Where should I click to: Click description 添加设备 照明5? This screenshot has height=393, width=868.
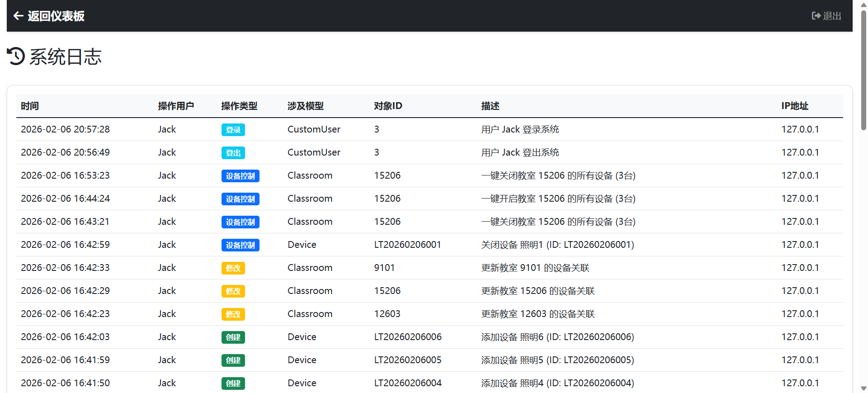tap(557, 360)
